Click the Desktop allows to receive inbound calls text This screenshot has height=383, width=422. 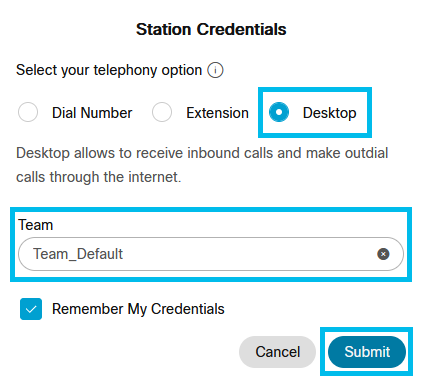pos(202,153)
